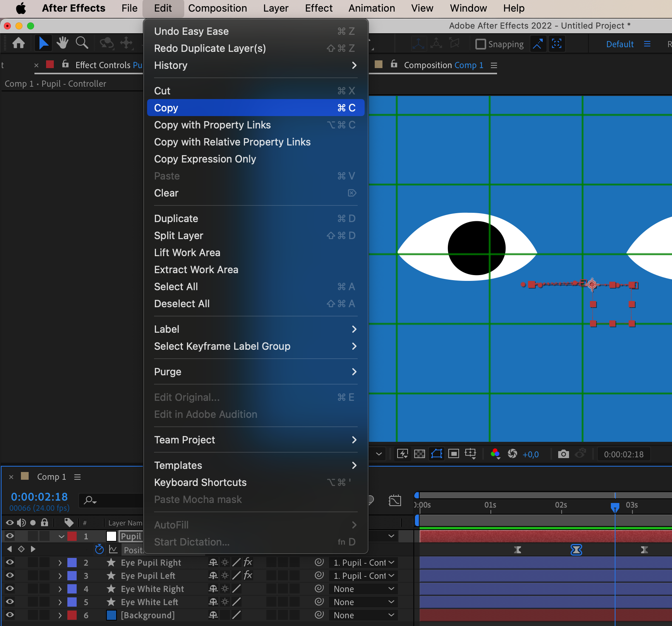The image size is (672, 626).
Task: Click the snap-to-edges extend icon
Action: [538, 44]
